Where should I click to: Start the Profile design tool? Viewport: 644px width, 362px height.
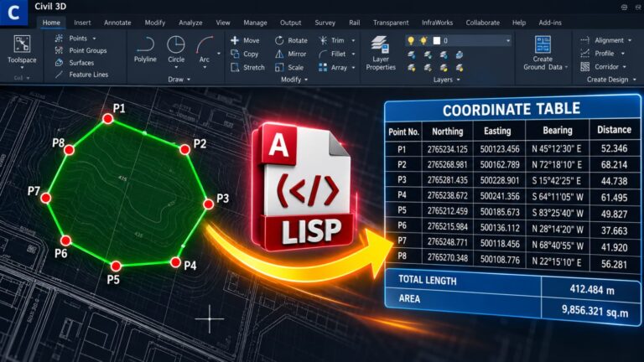(x=598, y=54)
